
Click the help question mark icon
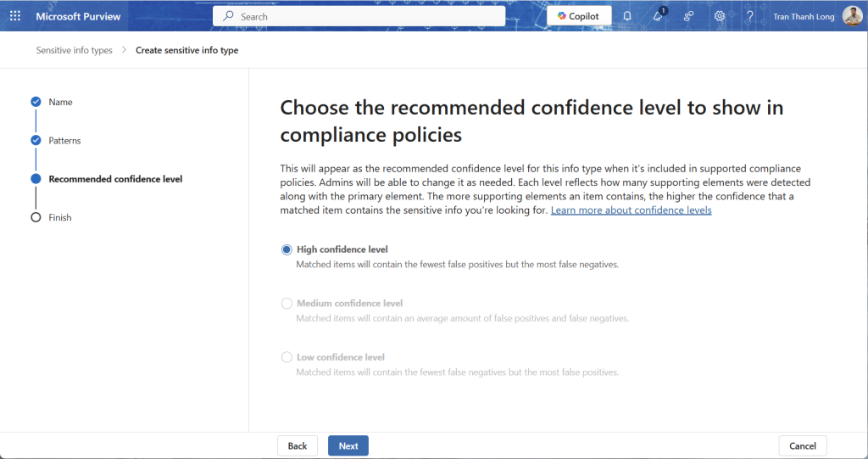pos(749,16)
